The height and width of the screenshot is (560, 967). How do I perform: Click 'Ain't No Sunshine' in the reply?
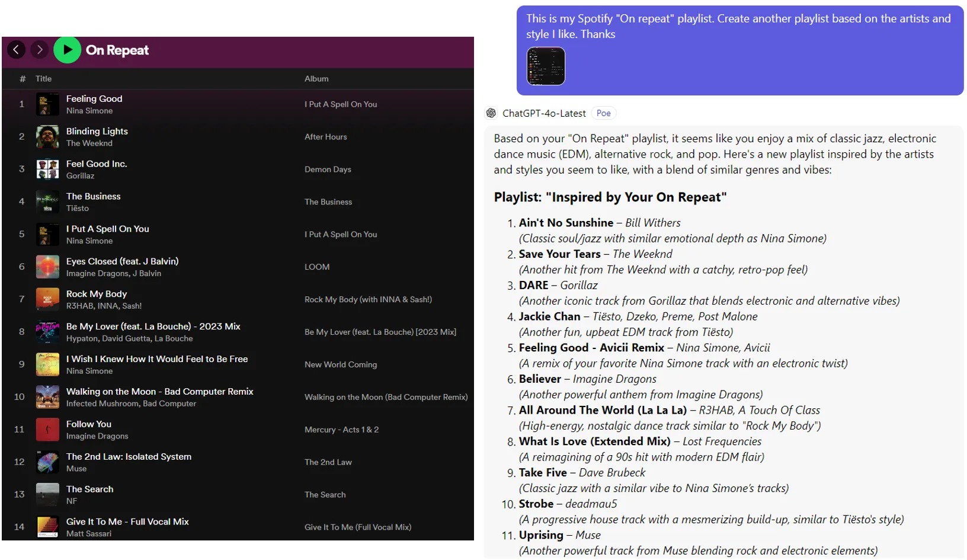566,223
